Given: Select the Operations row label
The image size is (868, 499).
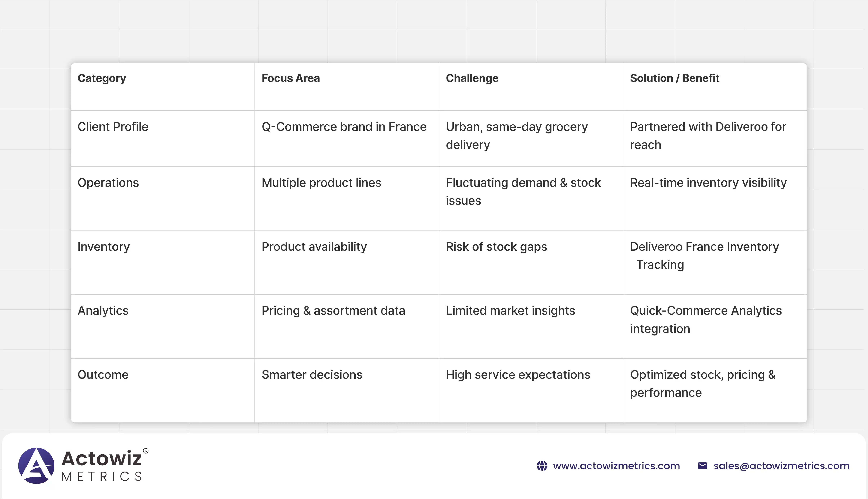Looking at the screenshot, I should pyautogui.click(x=108, y=183).
